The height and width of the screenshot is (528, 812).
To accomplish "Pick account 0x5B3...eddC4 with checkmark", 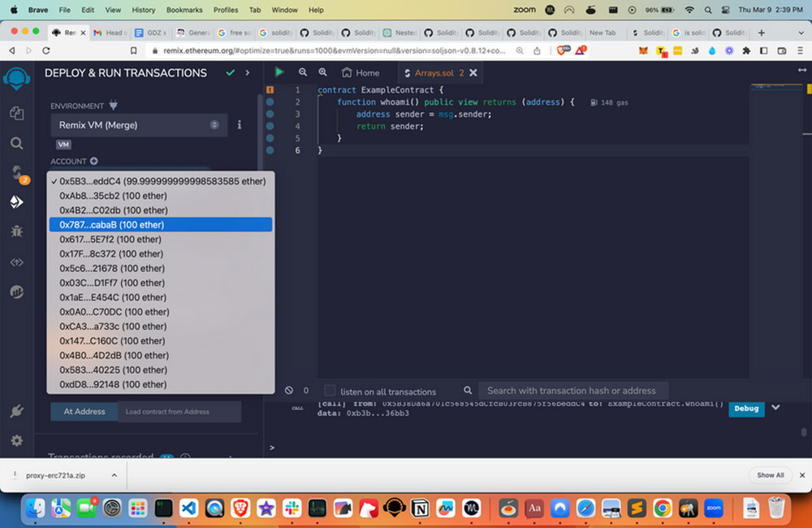I will [161, 181].
